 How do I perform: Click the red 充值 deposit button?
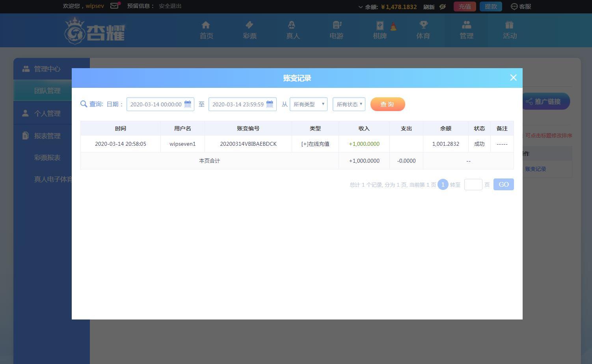click(x=465, y=7)
